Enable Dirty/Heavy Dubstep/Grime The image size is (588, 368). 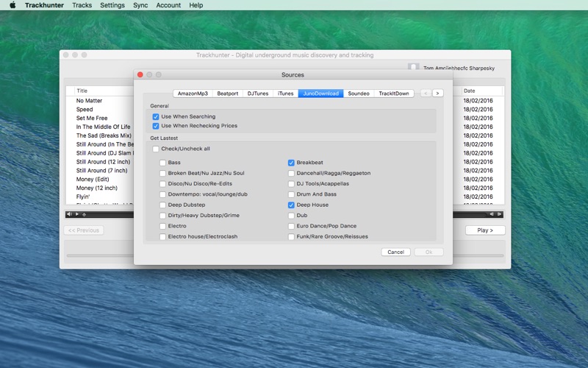tap(162, 216)
